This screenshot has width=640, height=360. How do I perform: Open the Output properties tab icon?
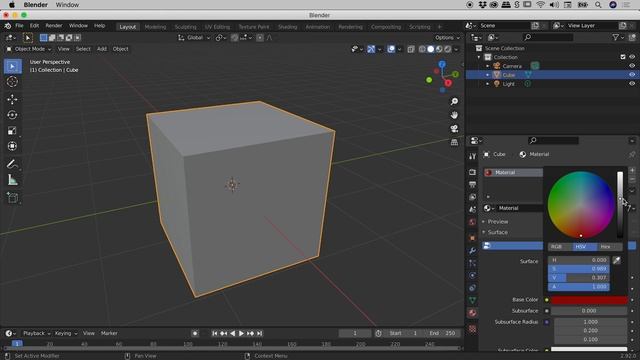(x=472, y=184)
